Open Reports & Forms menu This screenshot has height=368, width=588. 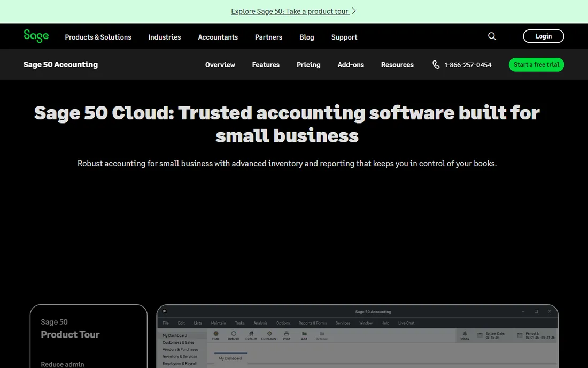(312, 323)
